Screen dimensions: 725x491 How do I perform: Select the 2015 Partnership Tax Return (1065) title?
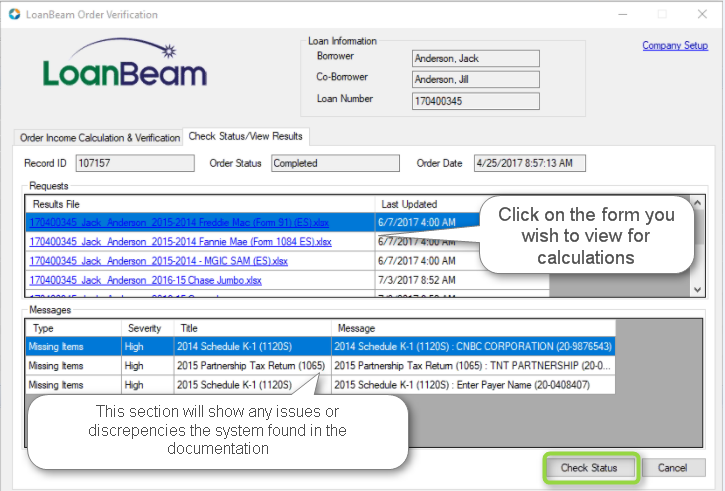pos(251,366)
